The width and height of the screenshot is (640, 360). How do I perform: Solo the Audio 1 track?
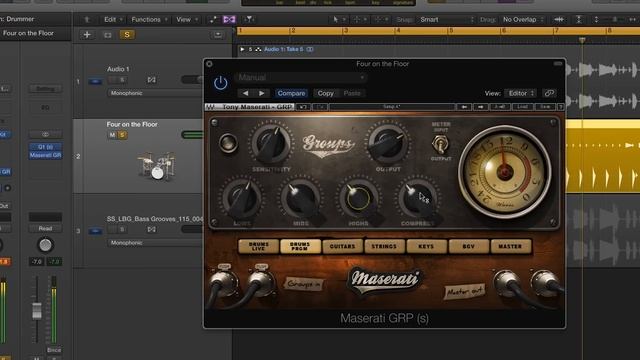click(122, 80)
